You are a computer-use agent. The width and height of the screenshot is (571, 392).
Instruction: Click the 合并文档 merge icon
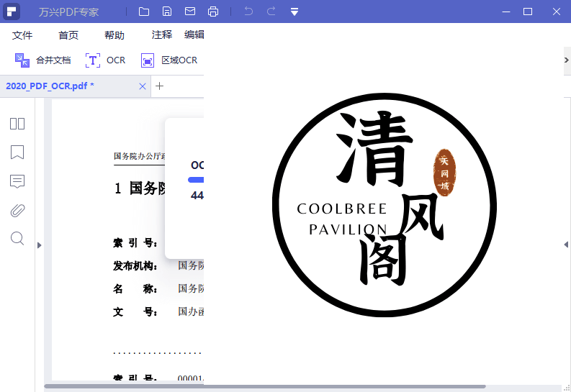pos(22,60)
